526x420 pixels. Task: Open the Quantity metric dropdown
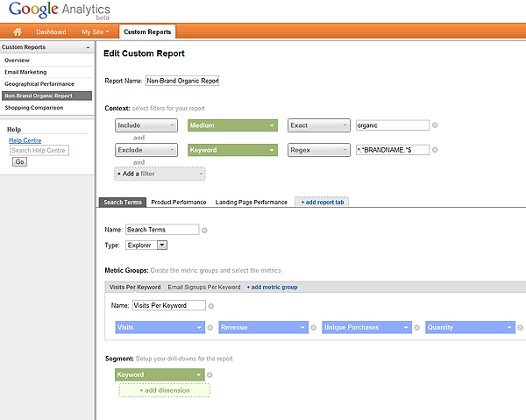470,327
